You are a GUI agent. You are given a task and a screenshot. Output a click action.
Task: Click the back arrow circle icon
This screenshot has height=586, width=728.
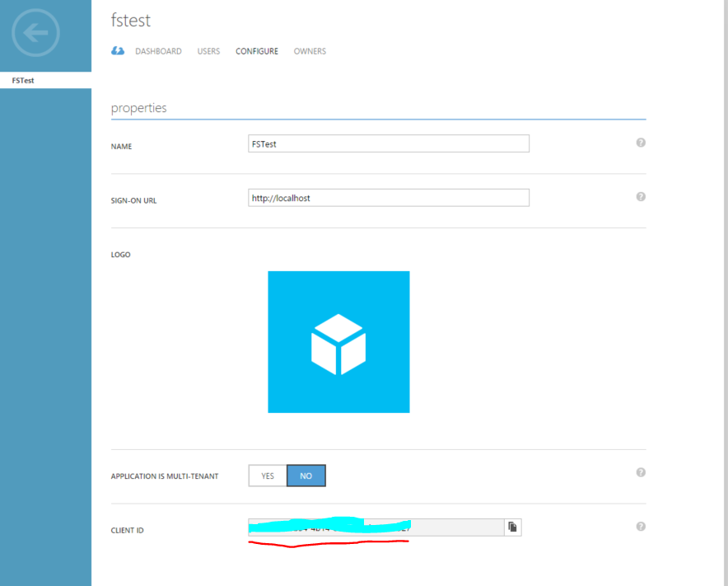point(35,32)
